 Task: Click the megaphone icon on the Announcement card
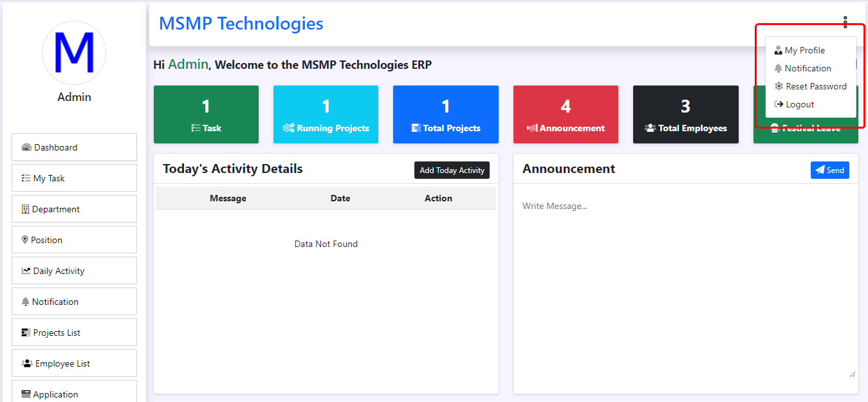[x=532, y=128]
